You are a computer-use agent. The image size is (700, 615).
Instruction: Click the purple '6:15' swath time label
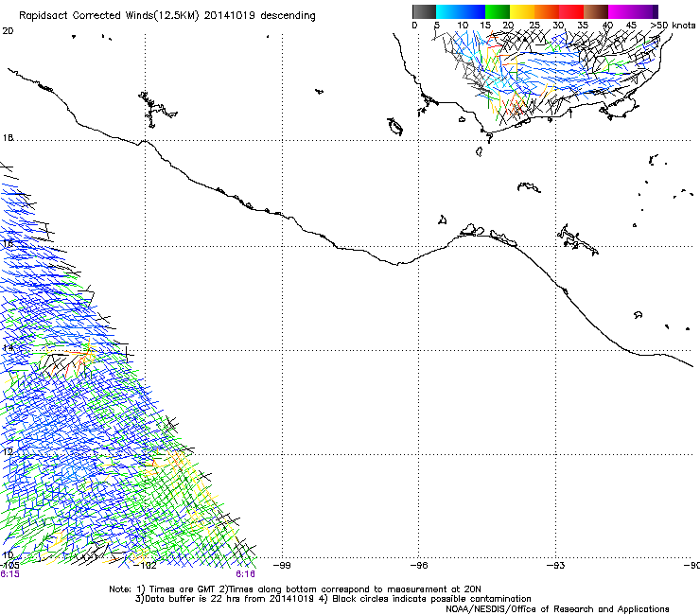click(9, 574)
